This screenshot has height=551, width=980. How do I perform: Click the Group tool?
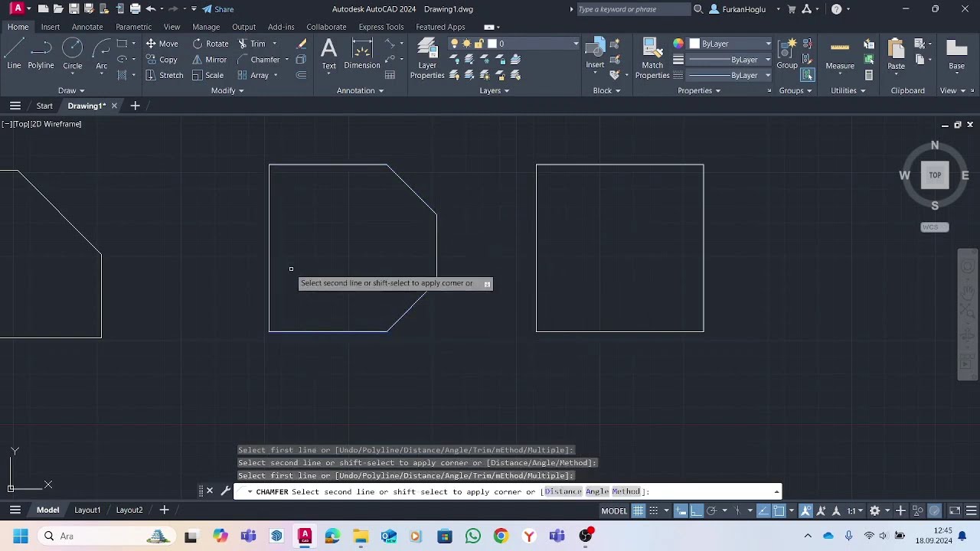pos(787,55)
